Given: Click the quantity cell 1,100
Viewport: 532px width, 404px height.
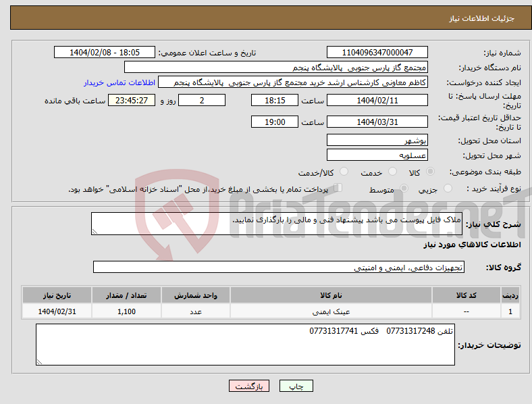Looking at the screenshot, I should (126, 311).
